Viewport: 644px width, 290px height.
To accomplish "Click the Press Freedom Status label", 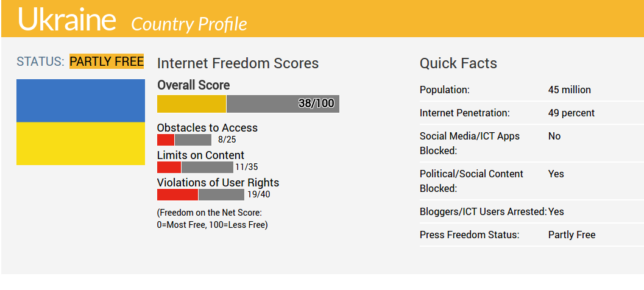I will 469,235.
